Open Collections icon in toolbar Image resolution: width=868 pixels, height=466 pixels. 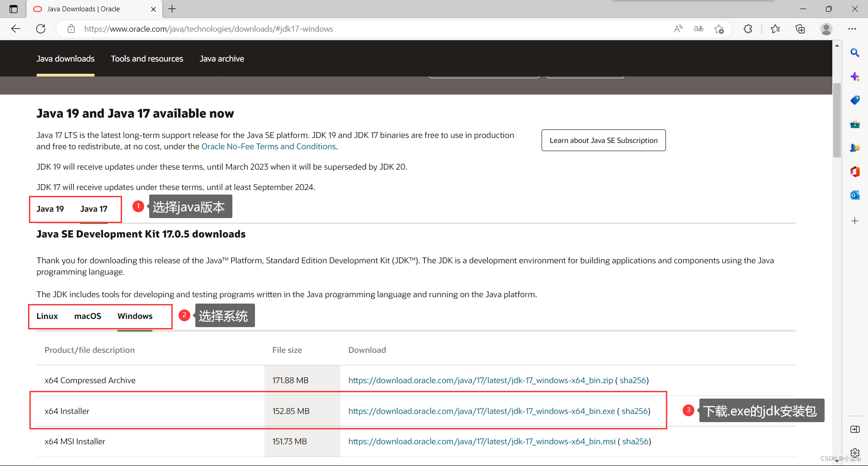click(800, 29)
